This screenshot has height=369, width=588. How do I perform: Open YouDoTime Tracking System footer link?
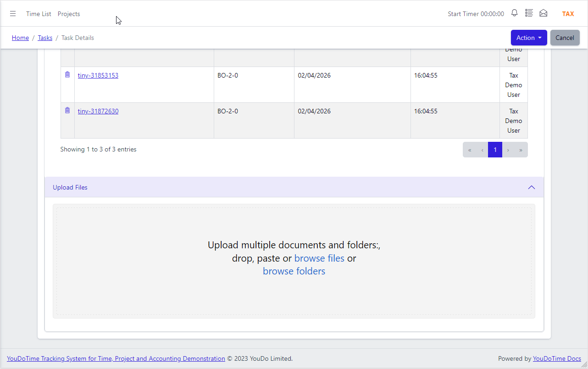tap(116, 358)
